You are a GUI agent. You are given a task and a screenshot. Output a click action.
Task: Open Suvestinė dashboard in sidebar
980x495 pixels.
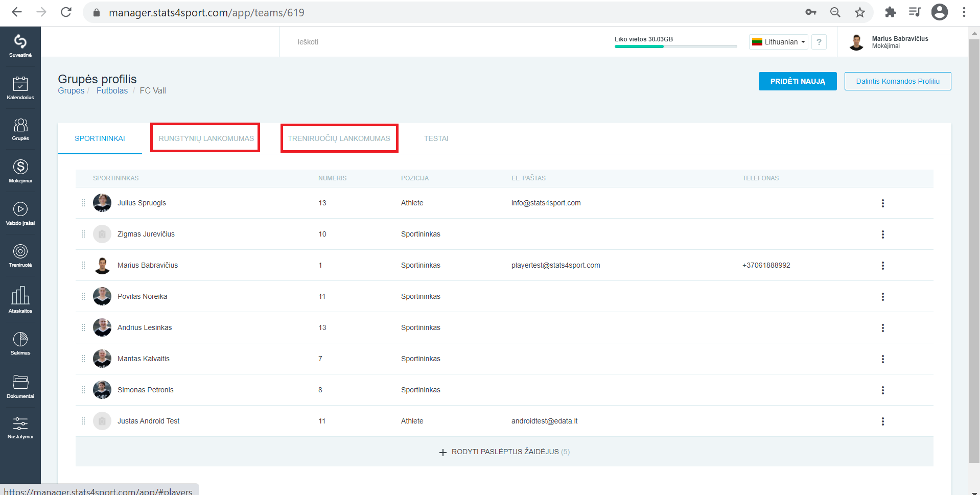[20, 46]
